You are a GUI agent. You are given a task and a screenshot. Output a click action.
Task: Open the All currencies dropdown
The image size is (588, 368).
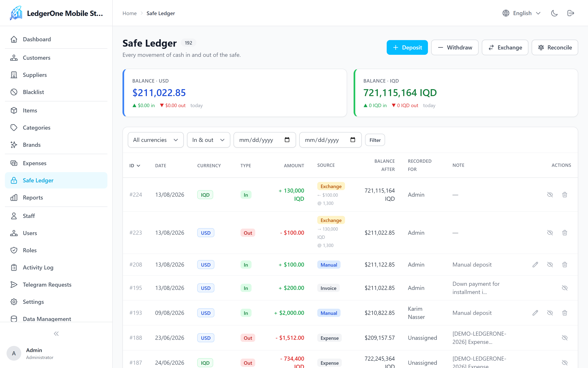tap(156, 140)
